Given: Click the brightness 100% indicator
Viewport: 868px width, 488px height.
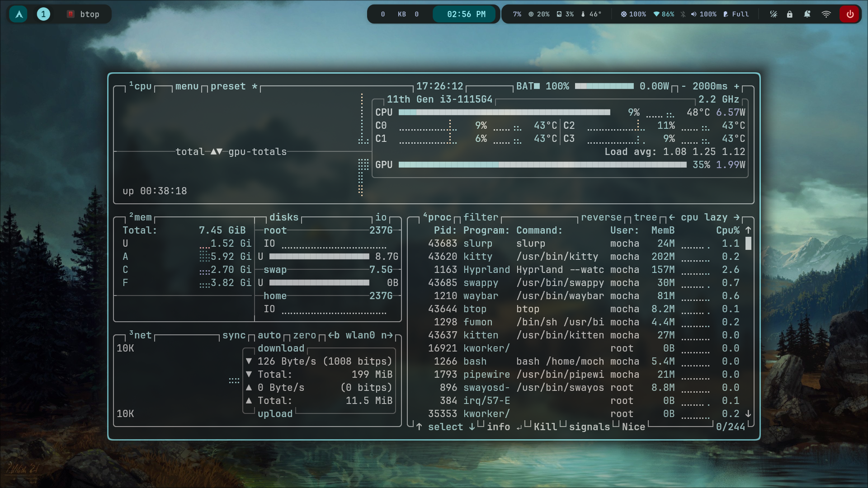Looking at the screenshot, I should 633,14.
